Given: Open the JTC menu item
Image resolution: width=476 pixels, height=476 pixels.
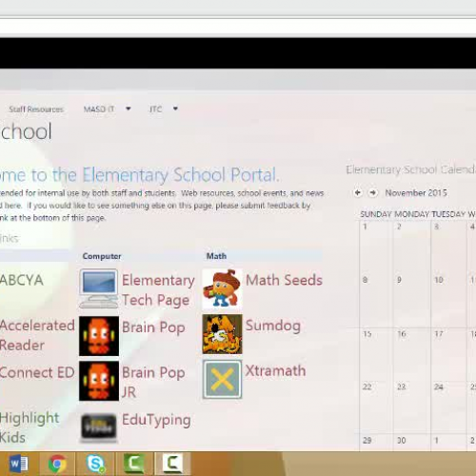Looking at the screenshot, I should coord(155,109).
